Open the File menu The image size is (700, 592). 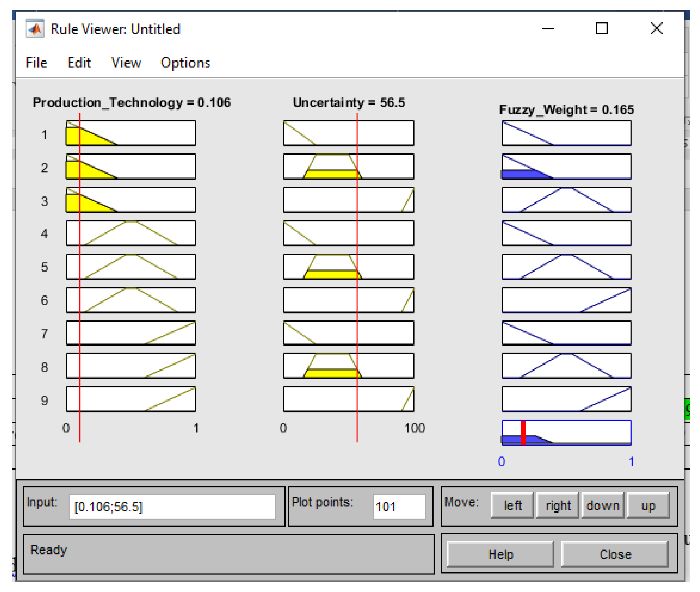(36, 63)
